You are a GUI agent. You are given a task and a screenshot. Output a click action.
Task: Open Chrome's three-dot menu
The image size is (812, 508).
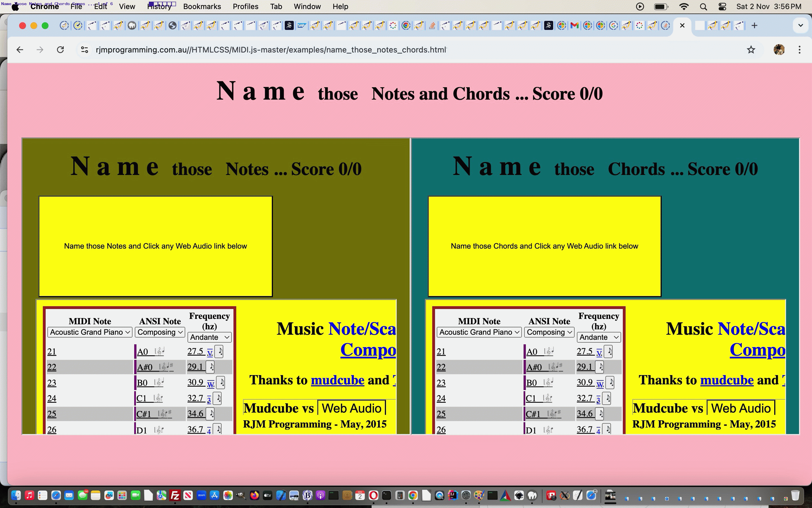coord(800,50)
